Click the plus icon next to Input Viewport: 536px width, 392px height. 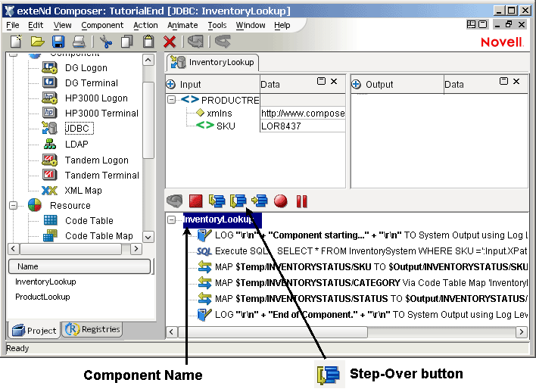click(171, 84)
